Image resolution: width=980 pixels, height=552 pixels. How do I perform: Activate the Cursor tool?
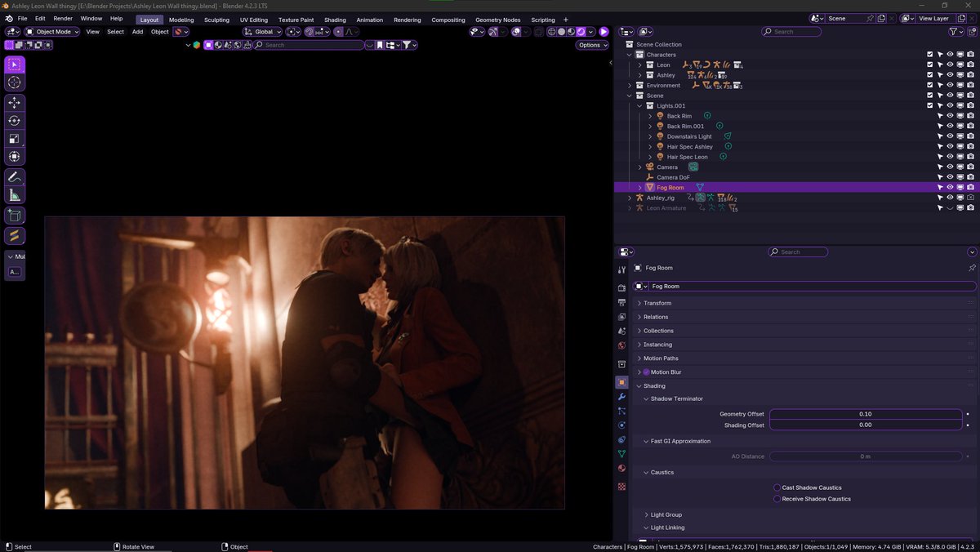pos(15,82)
